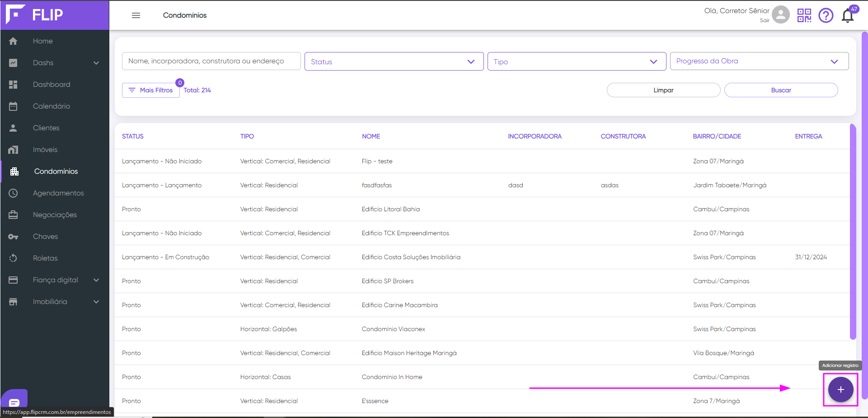Expand the Imobiliária submenu chevron

[96, 302]
